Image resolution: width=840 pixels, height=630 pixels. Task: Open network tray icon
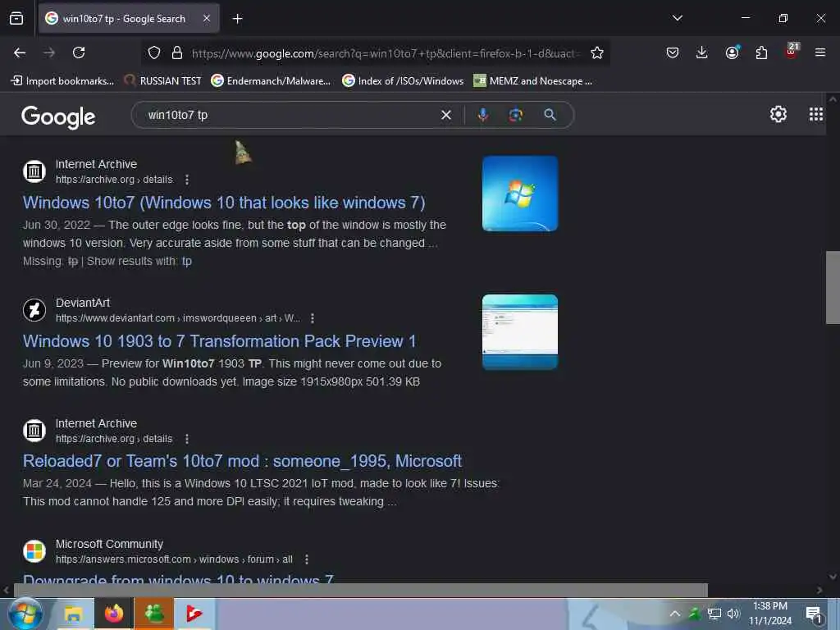pos(714,614)
